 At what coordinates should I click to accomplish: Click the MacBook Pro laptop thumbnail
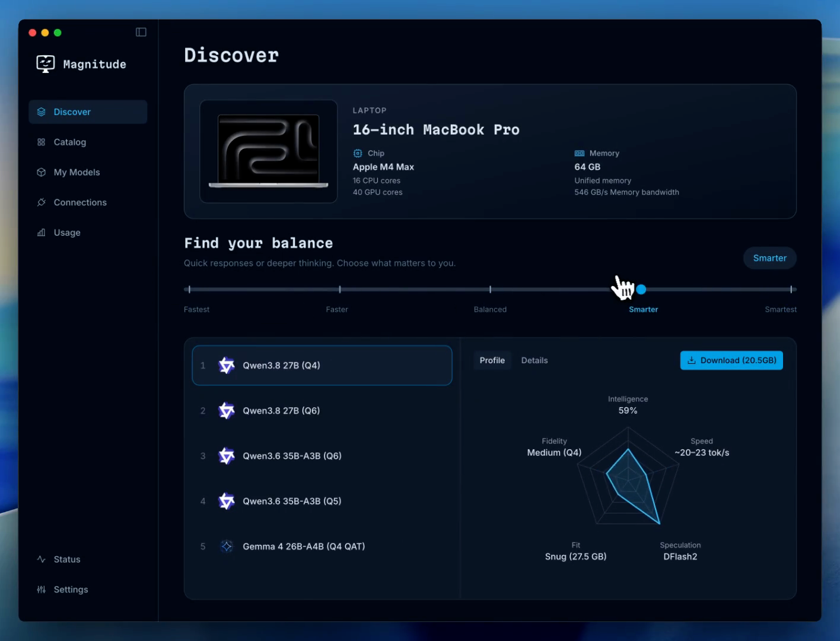point(269,151)
